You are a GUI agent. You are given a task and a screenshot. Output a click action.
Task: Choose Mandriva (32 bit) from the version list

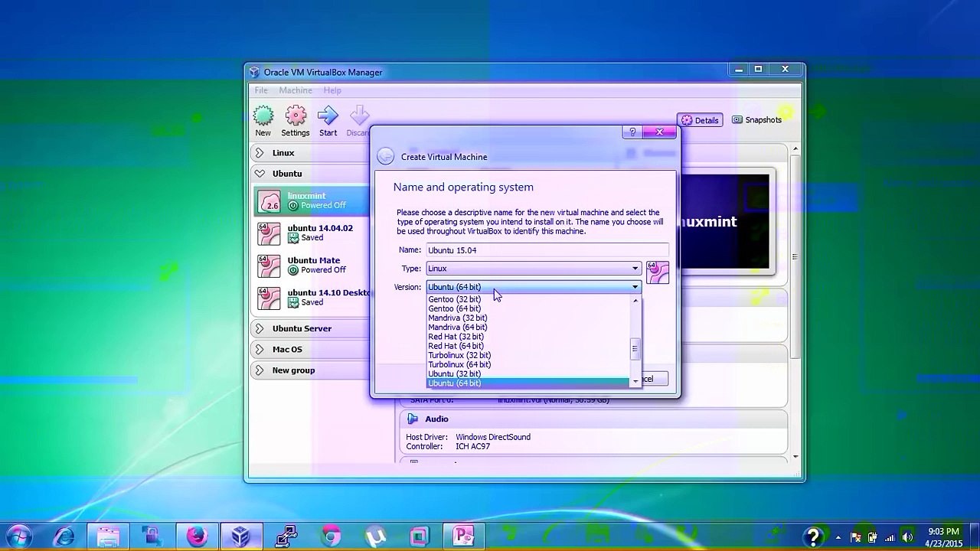tap(528, 318)
